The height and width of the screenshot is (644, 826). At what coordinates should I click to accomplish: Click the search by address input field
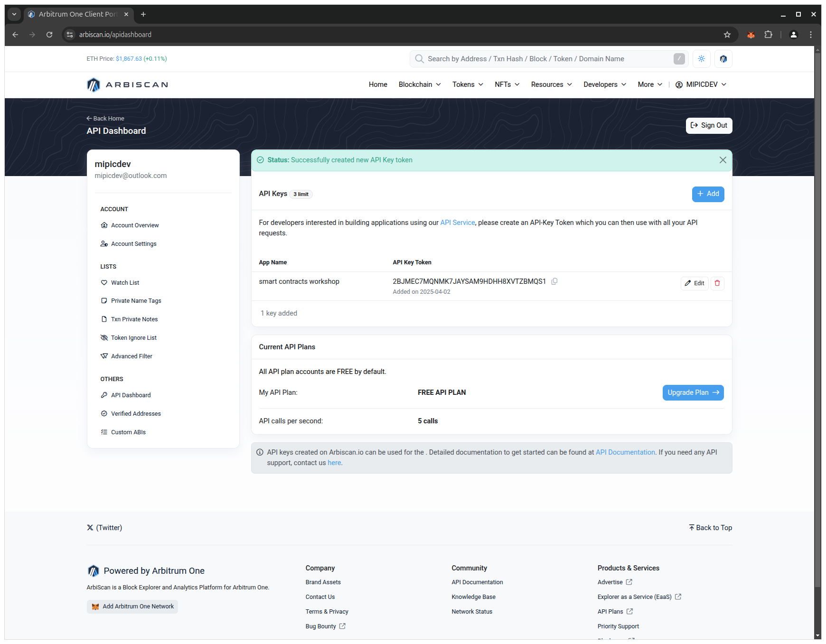click(546, 59)
